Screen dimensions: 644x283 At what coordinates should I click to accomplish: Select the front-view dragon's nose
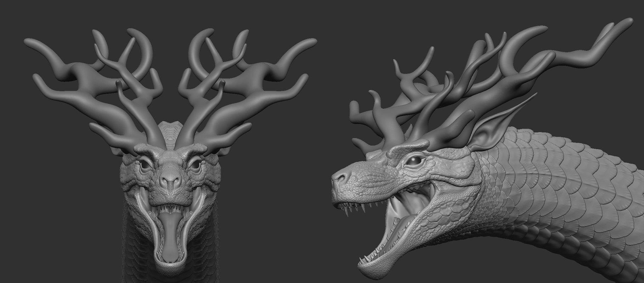pyautogui.click(x=171, y=180)
